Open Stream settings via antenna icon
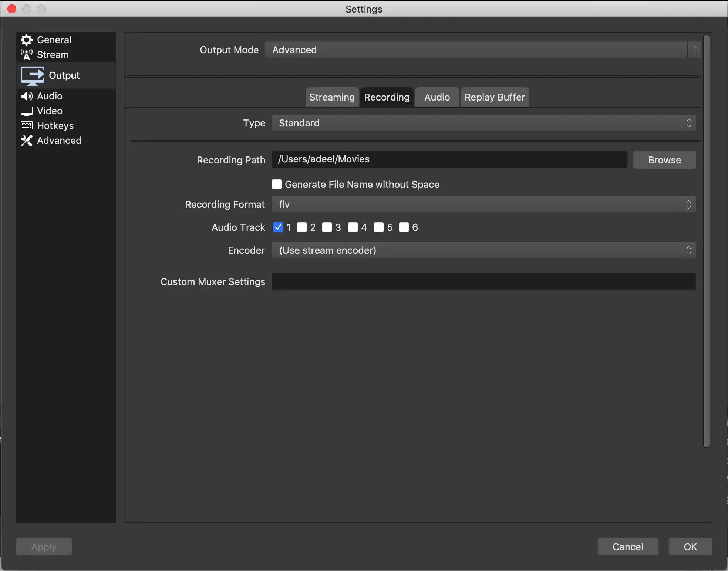This screenshot has height=571, width=728. [x=26, y=54]
